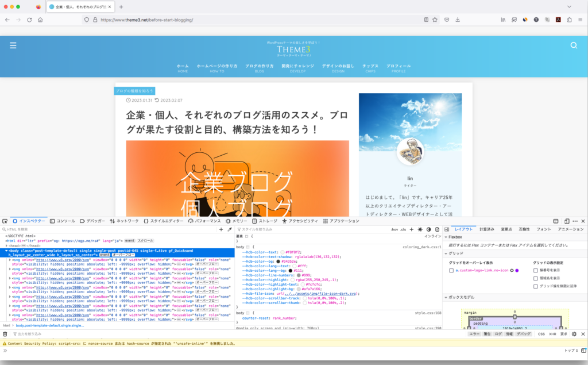Image resolution: width=588 pixels, height=365 pixels.
Task: Open the Extensions puzzle icon
Action: (x=569, y=20)
